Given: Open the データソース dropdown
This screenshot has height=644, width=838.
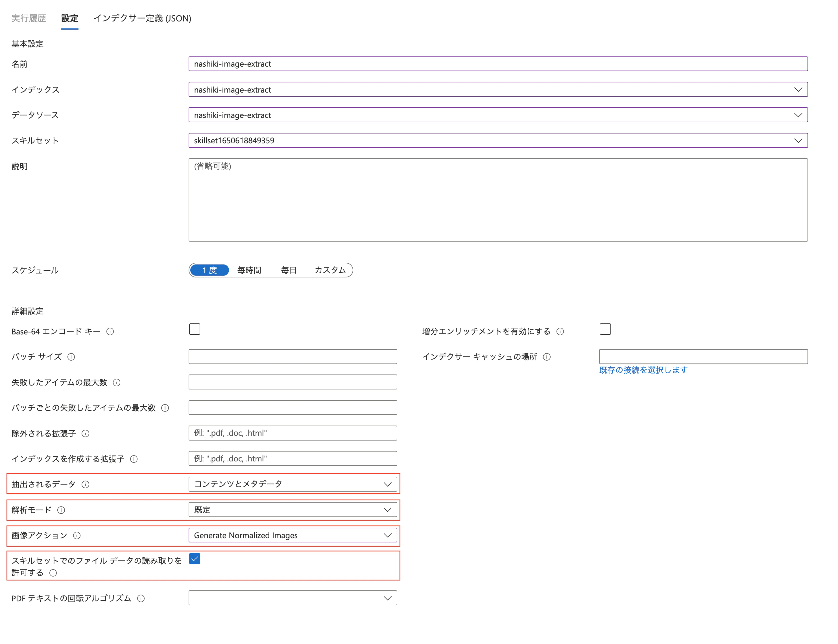Looking at the screenshot, I should coord(498,115).
